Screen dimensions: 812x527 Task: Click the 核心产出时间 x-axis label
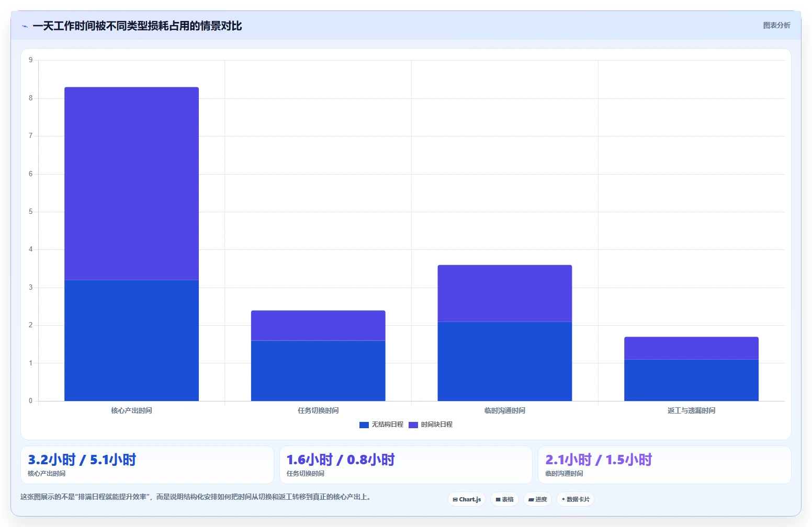pyautogui.click(x=131, y=410)
